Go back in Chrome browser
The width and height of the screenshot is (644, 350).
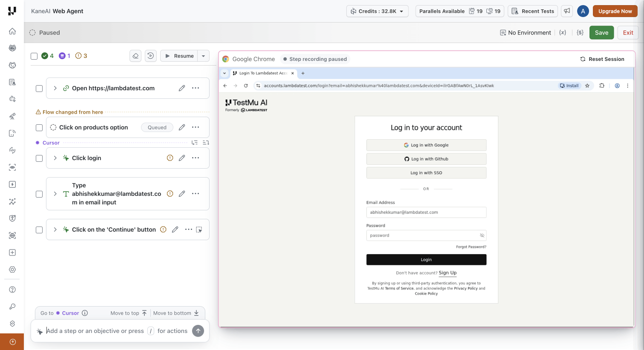pos(225,86)
